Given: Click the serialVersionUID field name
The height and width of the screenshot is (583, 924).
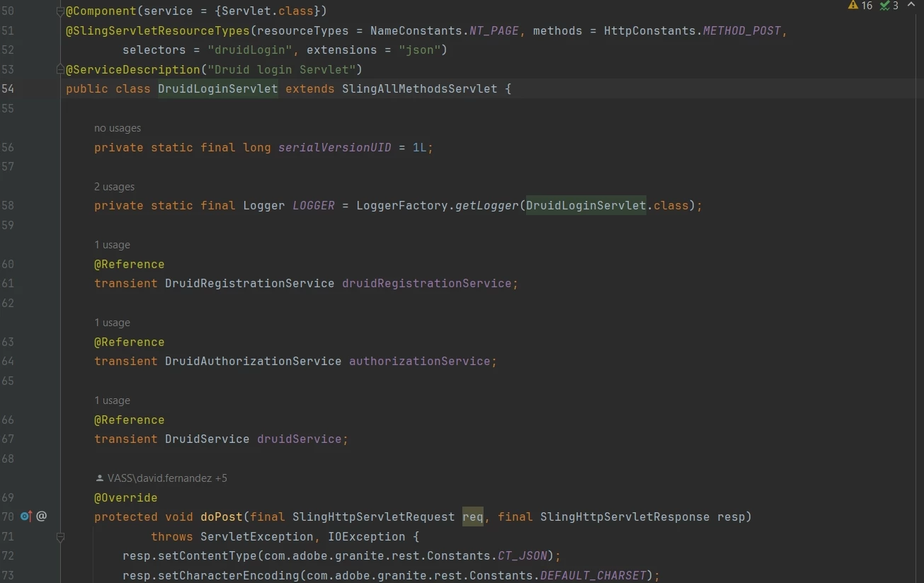Looking at the screenshot, I should coord(335,147).
